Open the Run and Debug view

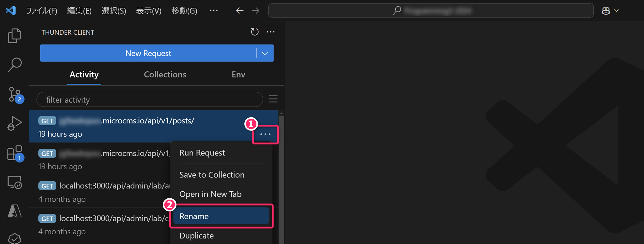click(14, 123)
